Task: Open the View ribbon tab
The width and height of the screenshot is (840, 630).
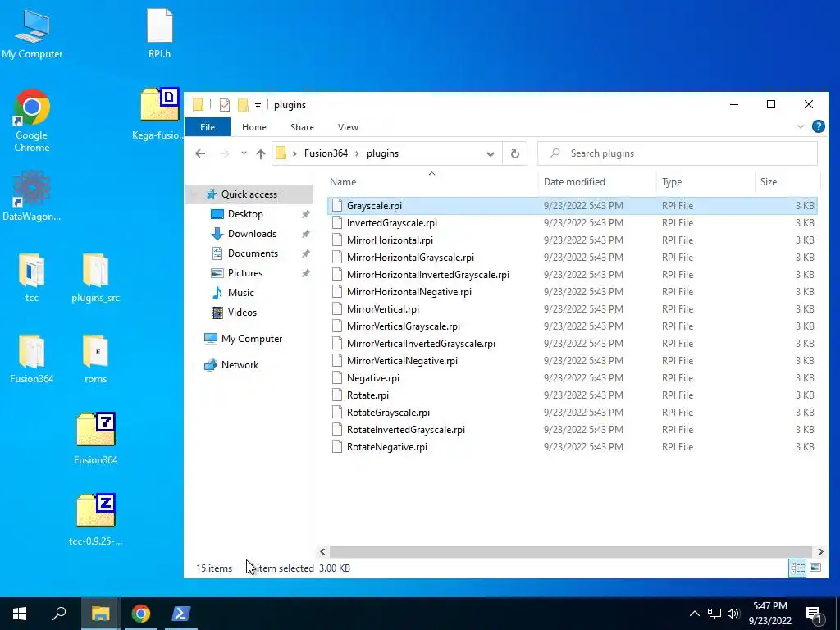Action: 348,127
